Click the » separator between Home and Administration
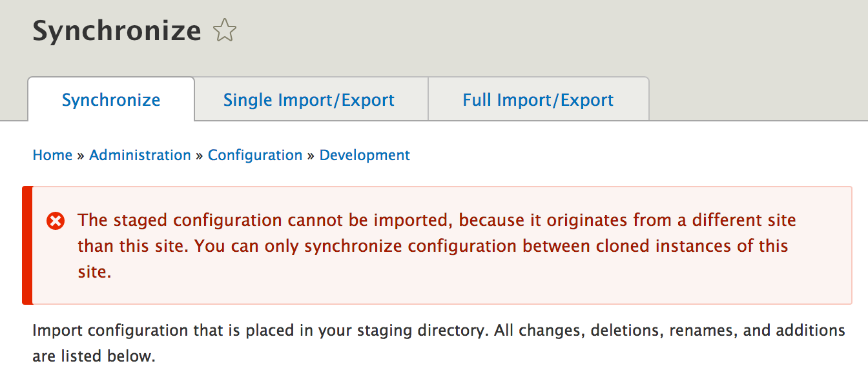Viewport: 868px width, 390px height. tap(81, 156)
